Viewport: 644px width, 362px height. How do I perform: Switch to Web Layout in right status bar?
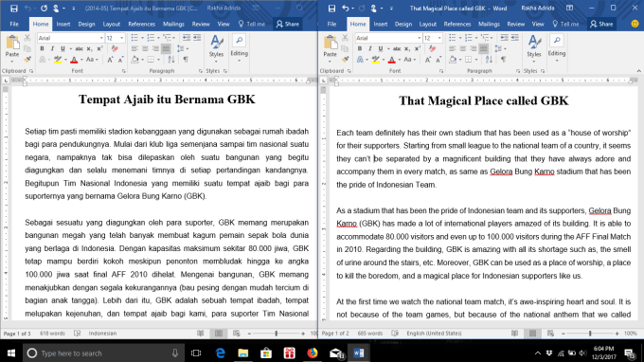[x=550, y=334]
